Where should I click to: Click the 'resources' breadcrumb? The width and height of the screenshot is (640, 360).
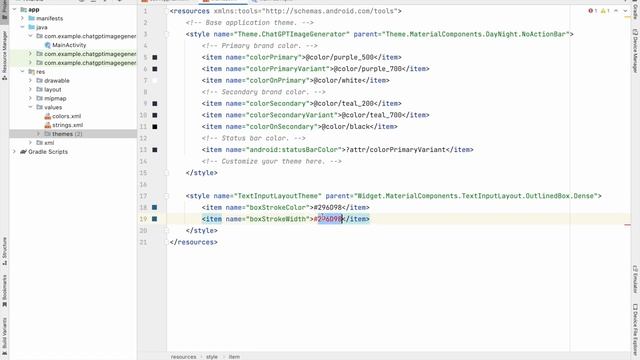click(183, 357)
